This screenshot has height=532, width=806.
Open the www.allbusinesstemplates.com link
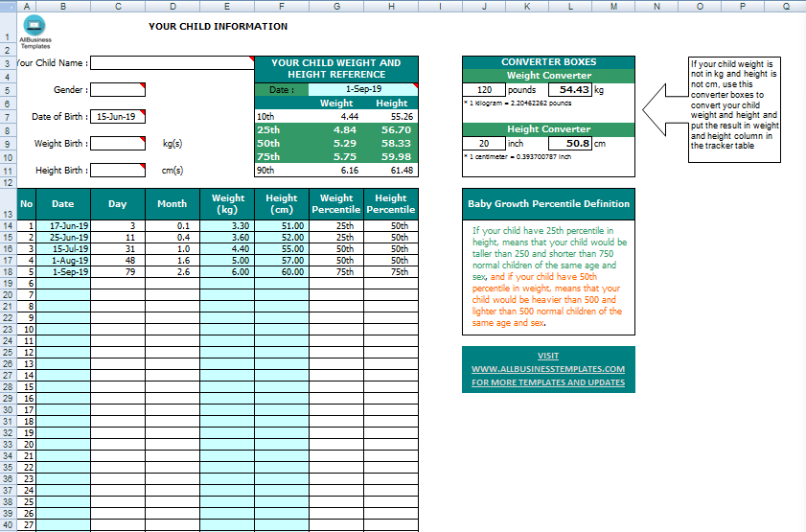click(548, 369)
